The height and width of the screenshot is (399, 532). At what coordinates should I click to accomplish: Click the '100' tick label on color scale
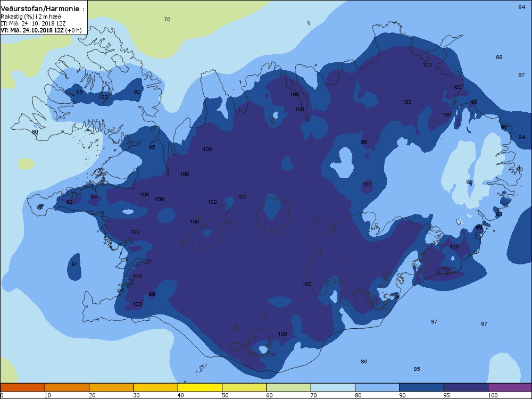pos(493,395)
